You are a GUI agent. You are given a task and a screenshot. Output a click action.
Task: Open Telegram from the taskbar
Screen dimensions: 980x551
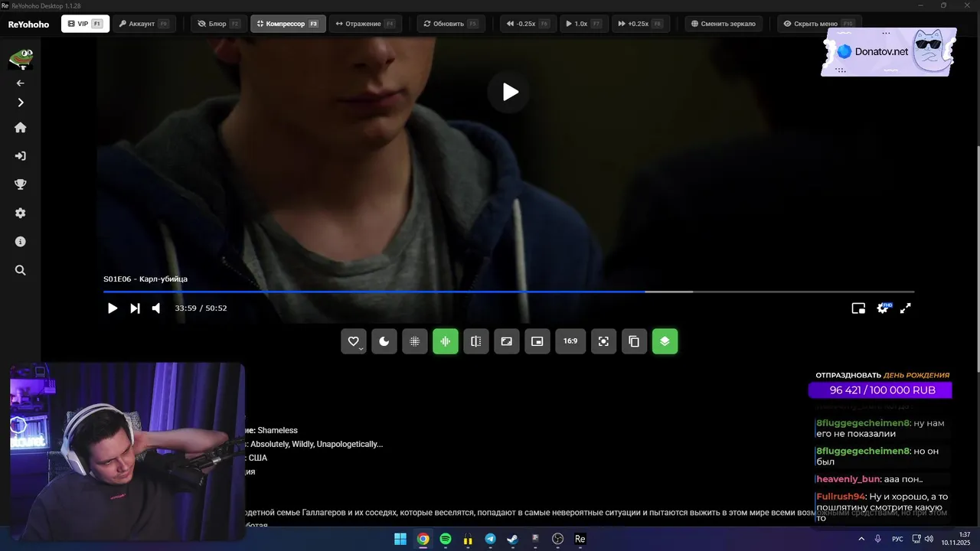pos(490,540)
